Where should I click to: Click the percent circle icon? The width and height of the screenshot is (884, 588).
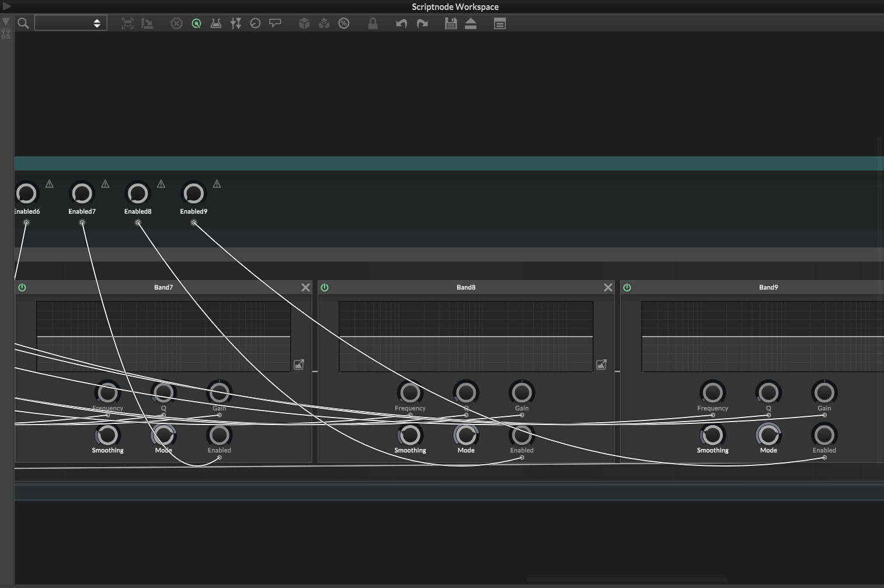coord(344,23)
